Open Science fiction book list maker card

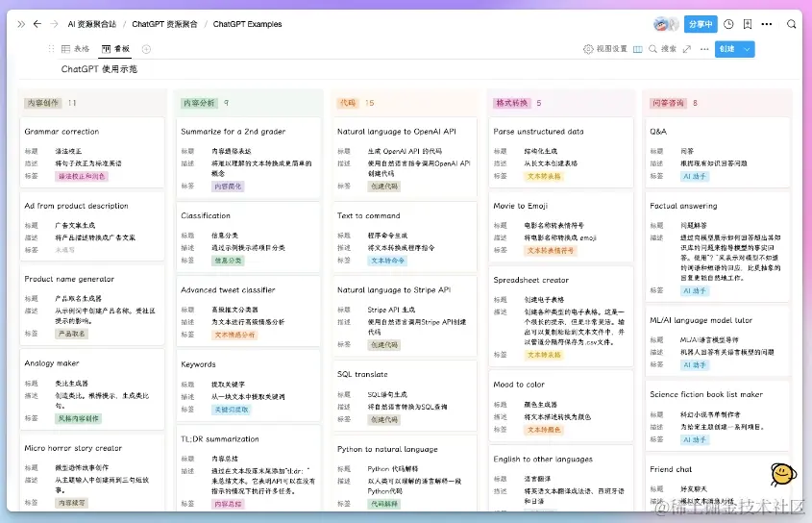pos(718,415)
